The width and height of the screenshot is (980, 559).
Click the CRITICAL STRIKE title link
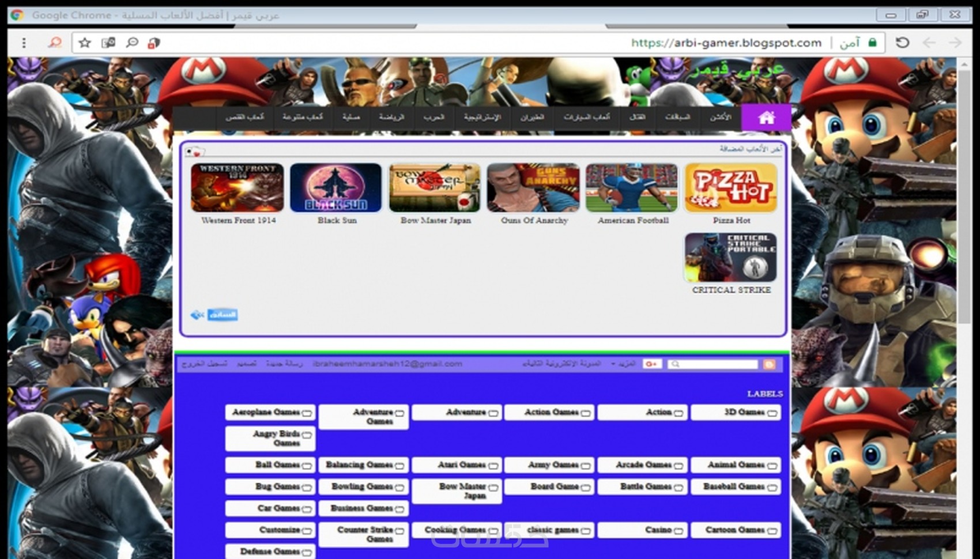point(732,290)
